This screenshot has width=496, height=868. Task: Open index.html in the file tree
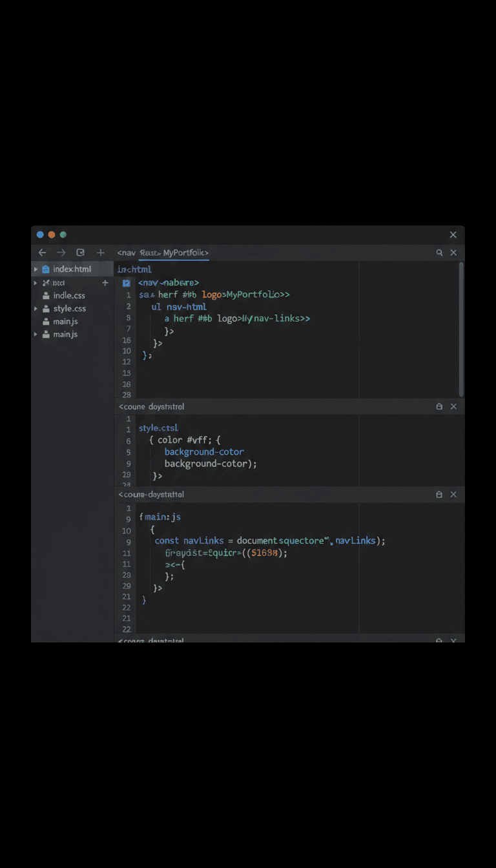72,269
